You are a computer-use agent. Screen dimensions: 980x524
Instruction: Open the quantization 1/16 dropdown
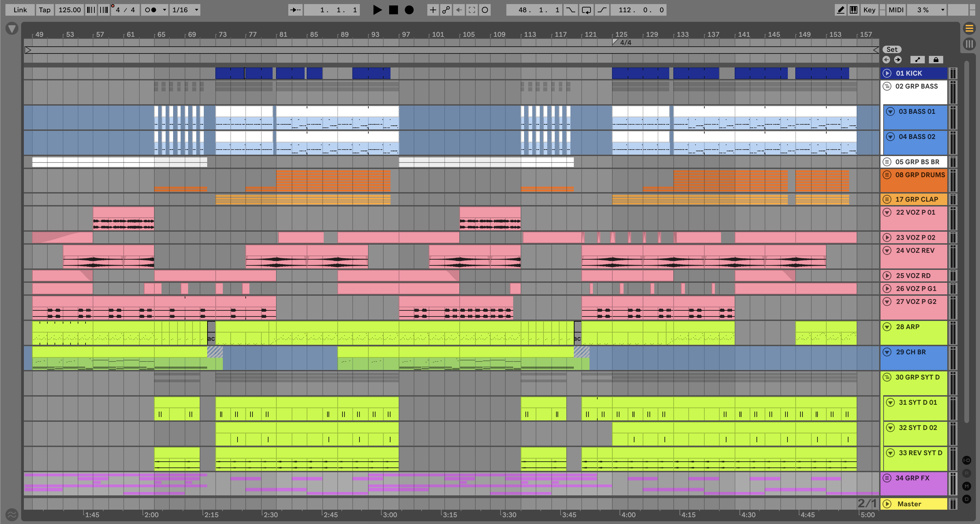click(x=185, y=10)
